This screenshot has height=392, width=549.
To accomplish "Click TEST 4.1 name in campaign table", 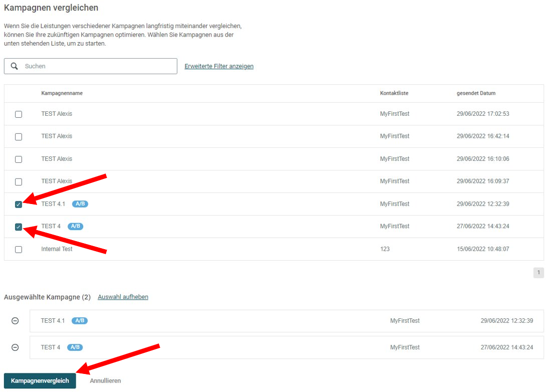I will pos(53,204).
